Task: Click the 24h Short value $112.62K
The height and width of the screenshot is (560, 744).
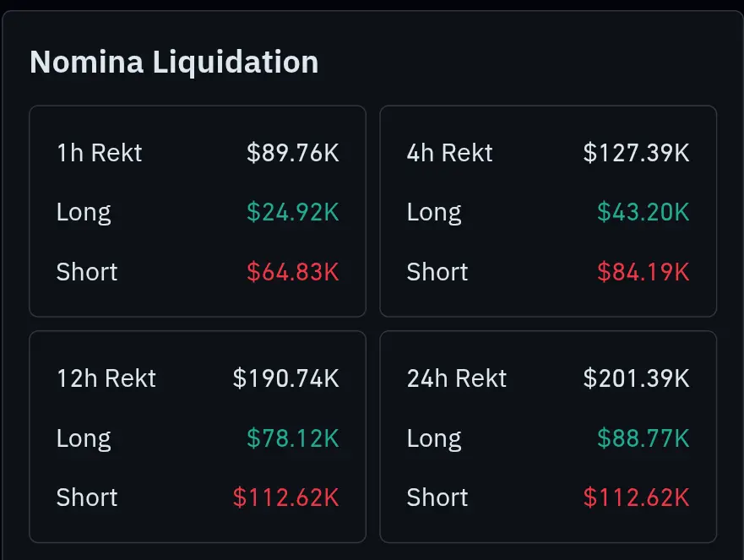Action: (x=636, y=497)
